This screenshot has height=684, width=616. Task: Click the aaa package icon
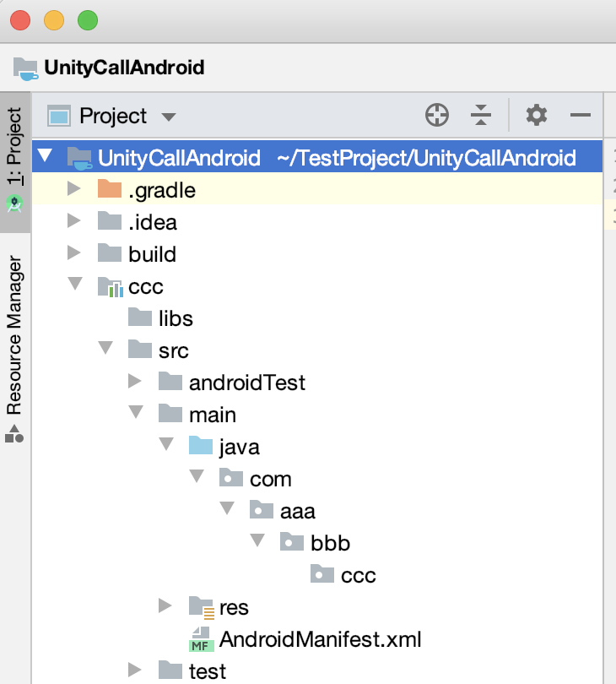[x=262, y=509]
